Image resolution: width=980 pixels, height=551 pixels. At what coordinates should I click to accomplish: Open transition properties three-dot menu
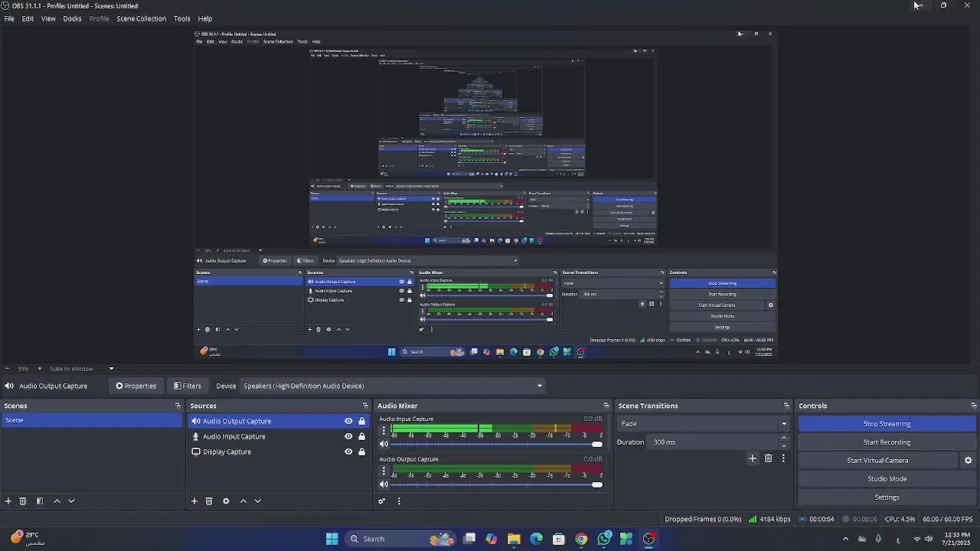[783, 458]
